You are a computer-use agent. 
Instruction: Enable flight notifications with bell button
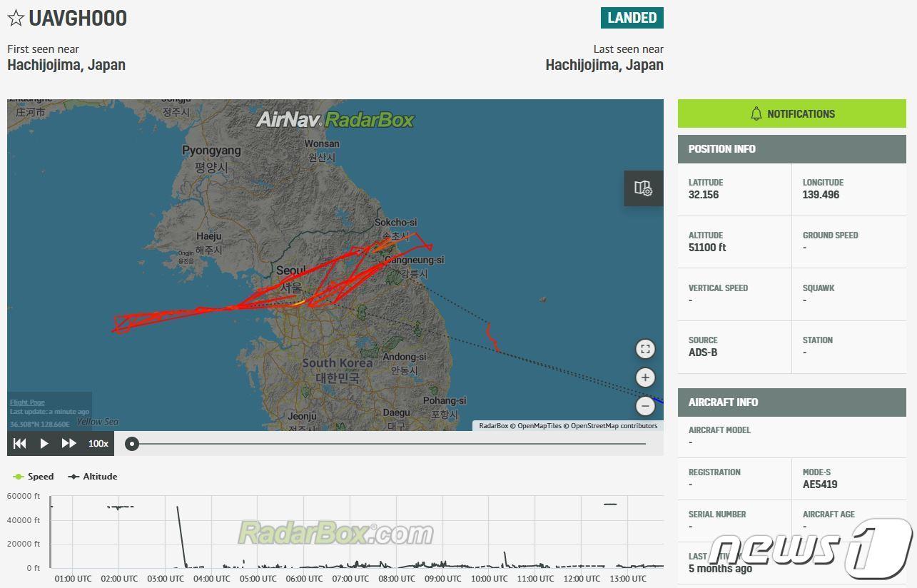click(x=791, y=113)
